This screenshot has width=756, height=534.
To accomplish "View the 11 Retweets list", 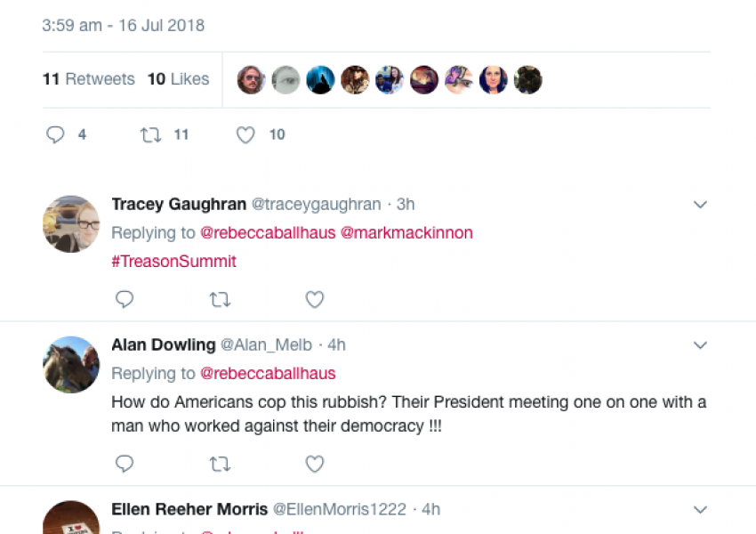I will 88,79.
